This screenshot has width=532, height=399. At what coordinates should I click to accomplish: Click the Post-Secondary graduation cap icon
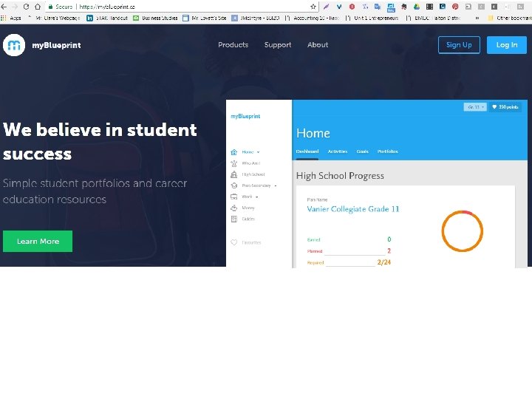[233, 185]
